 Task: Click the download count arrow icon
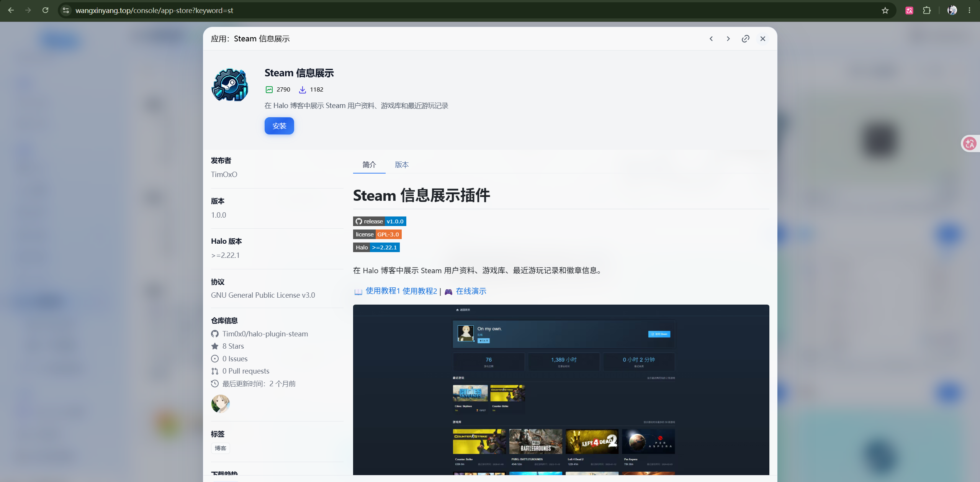(303, 90)
